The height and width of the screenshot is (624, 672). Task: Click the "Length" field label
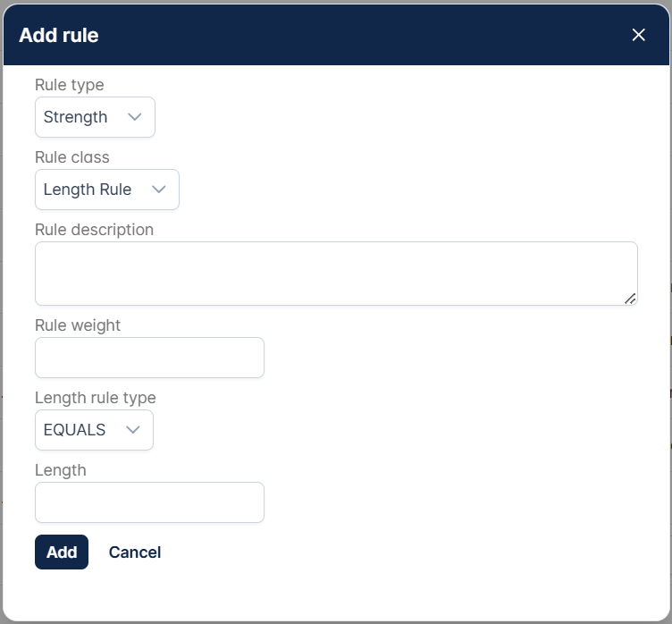click(x=60, y=470)
